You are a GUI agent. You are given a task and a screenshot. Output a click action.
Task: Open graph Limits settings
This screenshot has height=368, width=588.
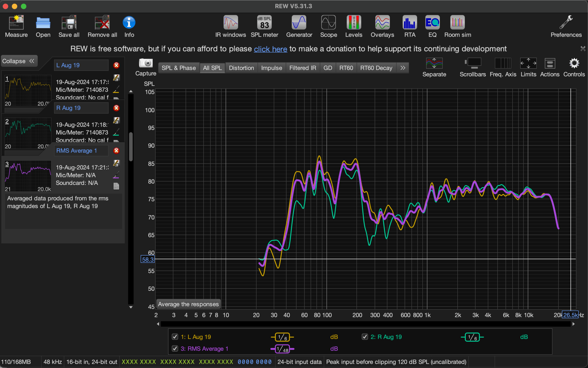[x=528, y=67]
